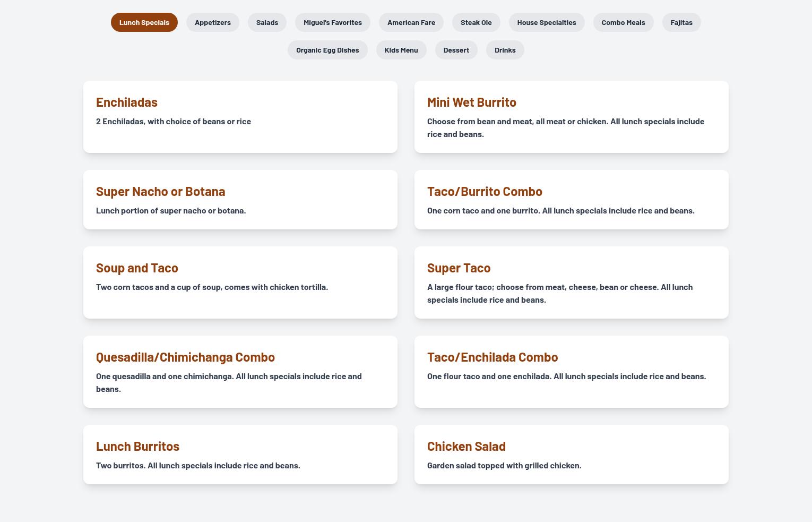Open Organic Egg Dishes category
This screenshot has height=522, width=812.
click(x=327, y=50)
